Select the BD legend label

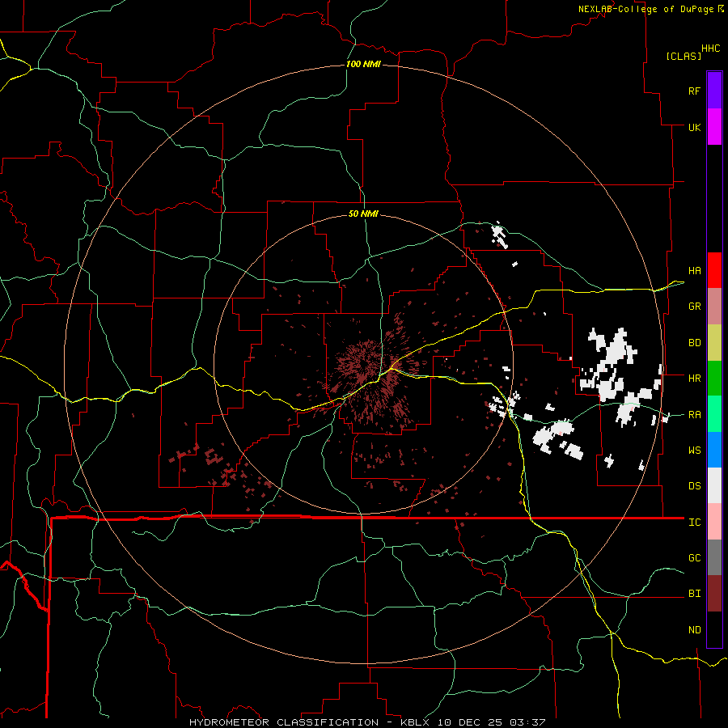[694, 343]
